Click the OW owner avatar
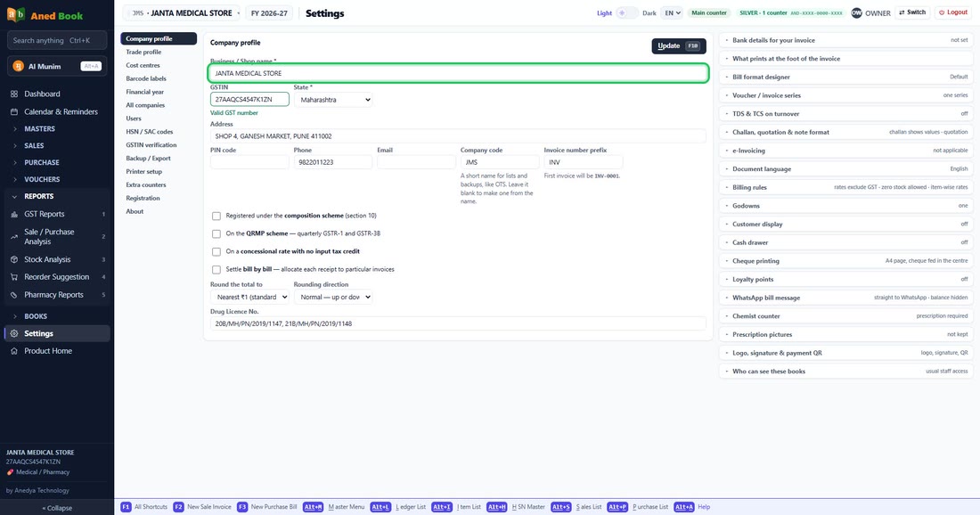 [x=856, y=13]
